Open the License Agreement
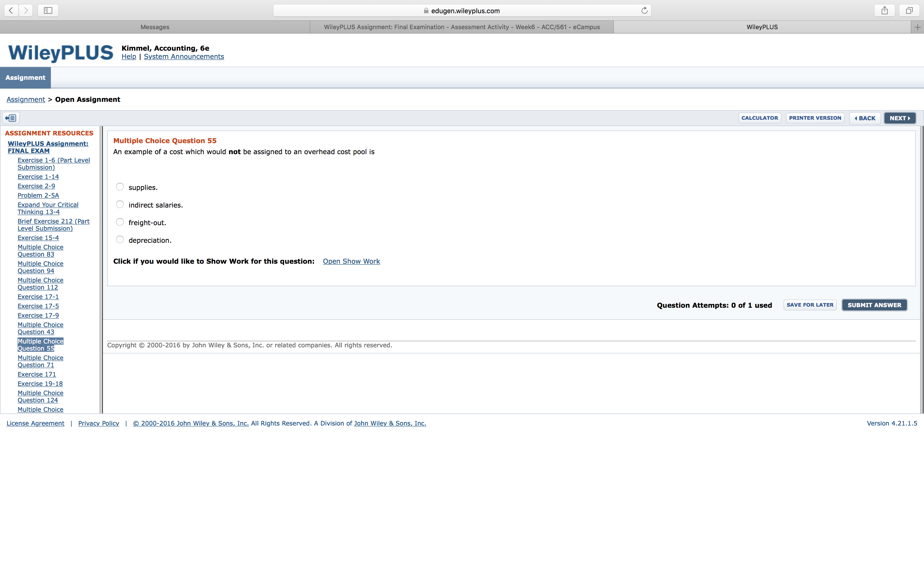The image size is (924, 578). [35, 423]
